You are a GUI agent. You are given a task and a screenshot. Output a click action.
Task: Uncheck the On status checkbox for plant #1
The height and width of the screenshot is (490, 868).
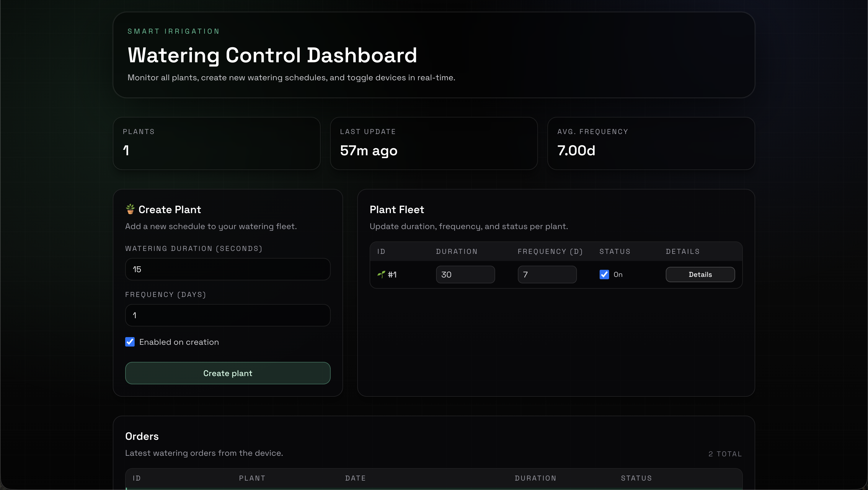coord(604,274)
